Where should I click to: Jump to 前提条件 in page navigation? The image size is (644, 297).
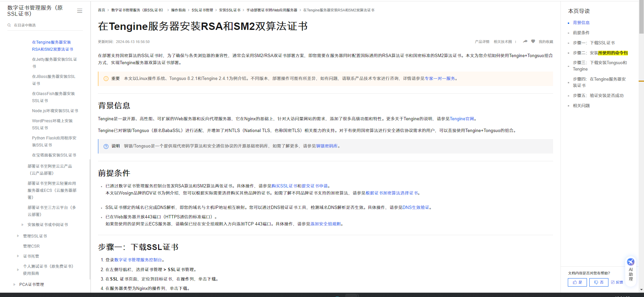581,33
